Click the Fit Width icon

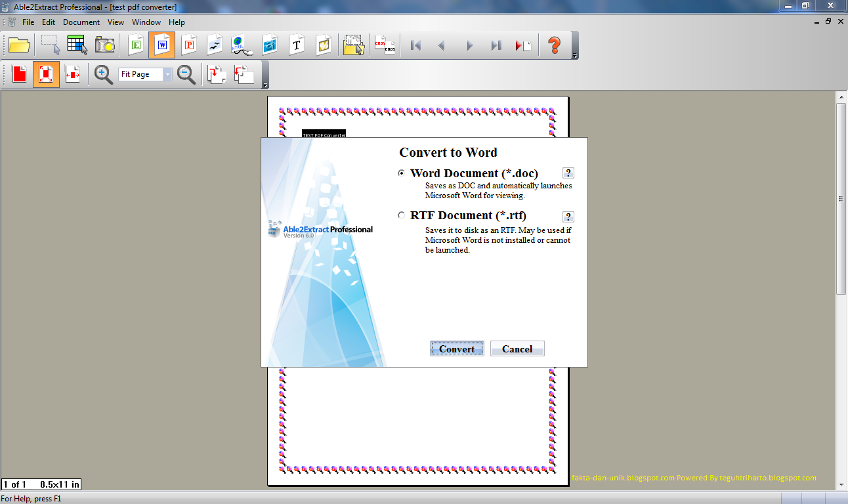[73, 75]
